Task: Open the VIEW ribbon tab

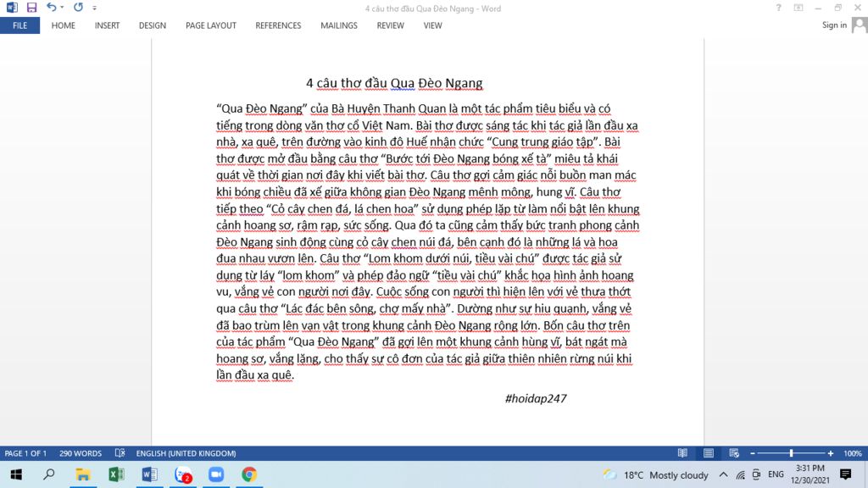Action: (x=433, y=25)
